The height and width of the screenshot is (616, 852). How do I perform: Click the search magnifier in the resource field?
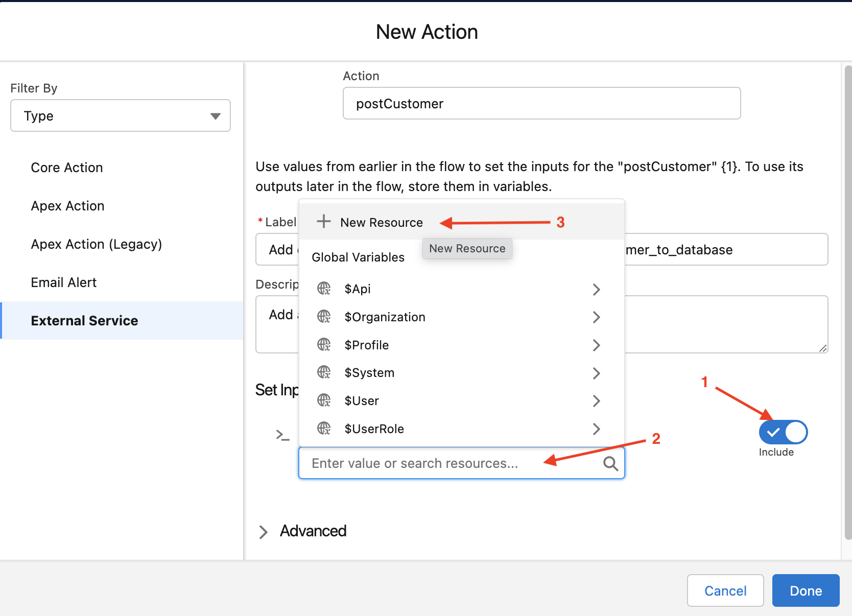pos(610,463)
